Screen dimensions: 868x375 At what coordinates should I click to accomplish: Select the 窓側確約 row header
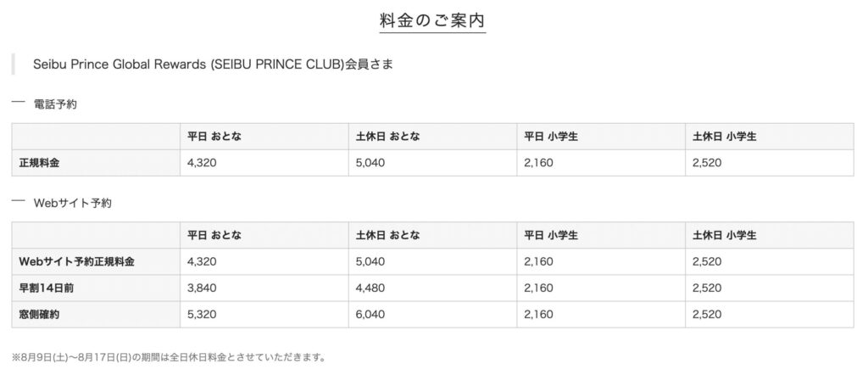coord(39,315)
